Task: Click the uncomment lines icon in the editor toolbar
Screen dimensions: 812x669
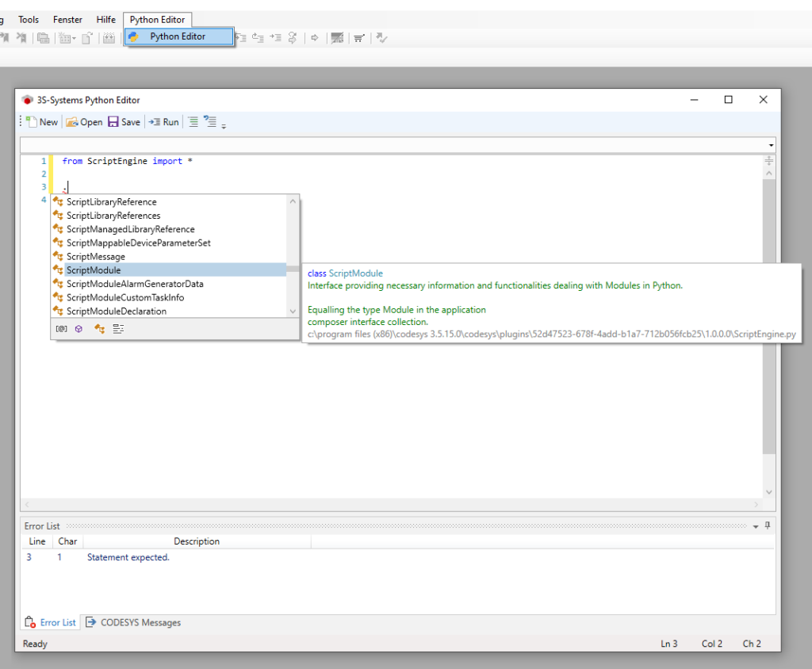Action: pos(212,121)
